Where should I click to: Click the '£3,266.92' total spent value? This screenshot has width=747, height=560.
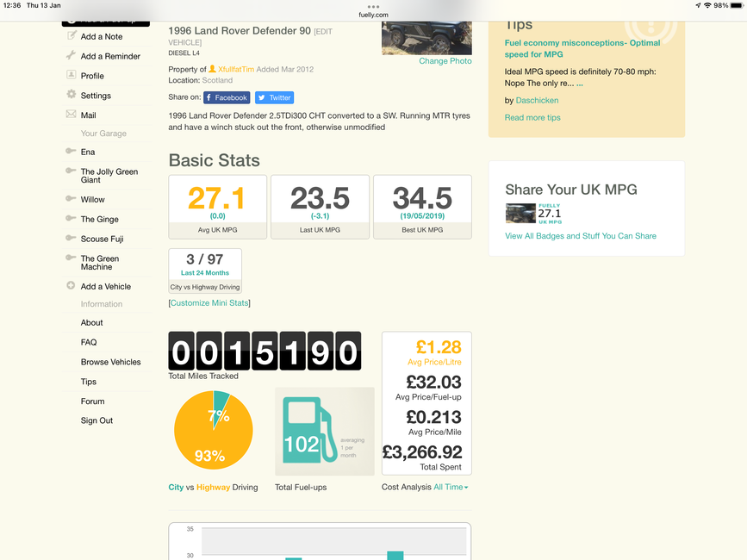tap(422, 452)
